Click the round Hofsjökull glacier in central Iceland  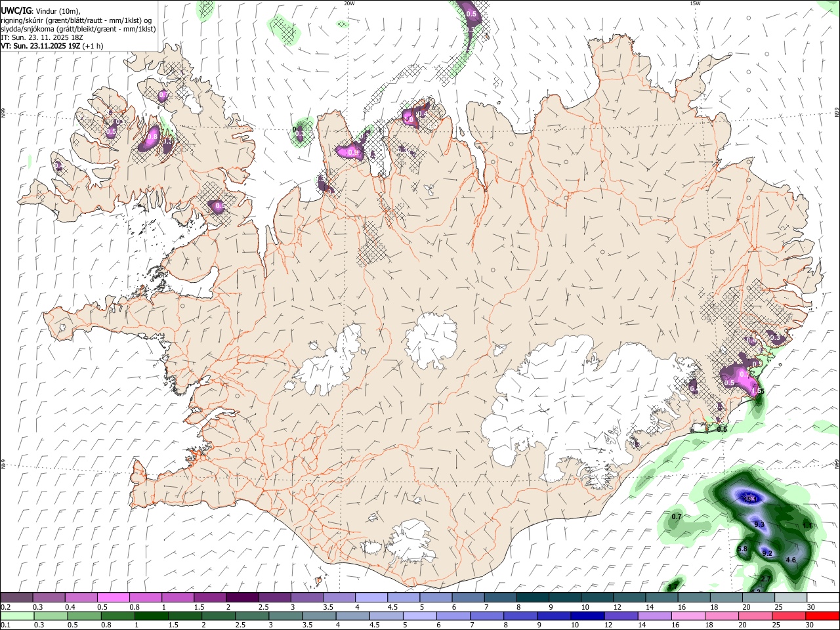(x=431, y=341)
